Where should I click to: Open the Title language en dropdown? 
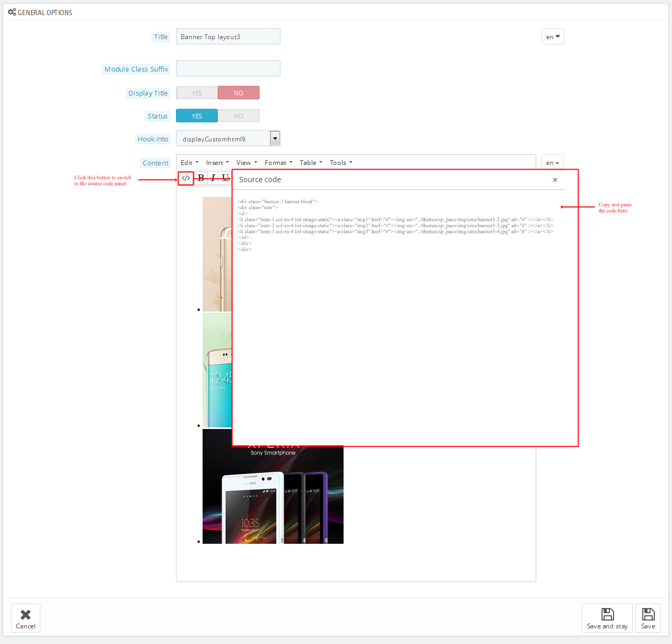point(553,37)
